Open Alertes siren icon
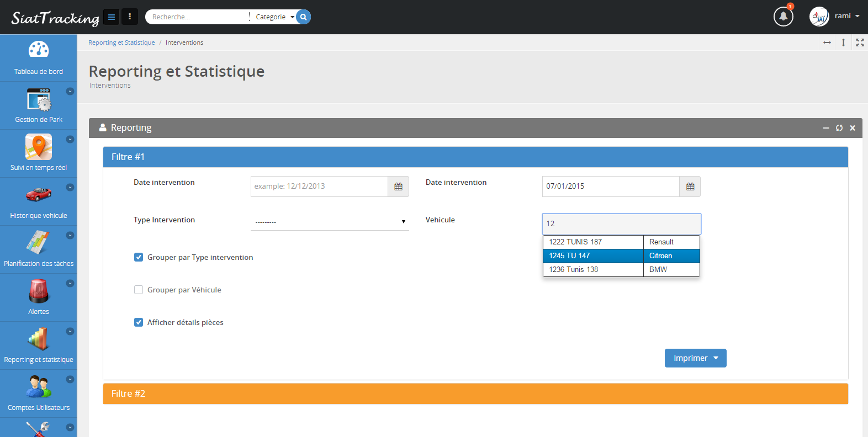868x437 pixels. pyautogui.click(x=39, y=291)
